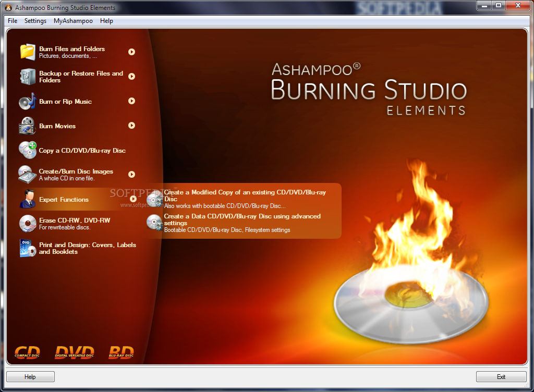Click the Burn or Rip Music note icon
This screenshot has height=392, width=534.
click(x=27, y=101)
